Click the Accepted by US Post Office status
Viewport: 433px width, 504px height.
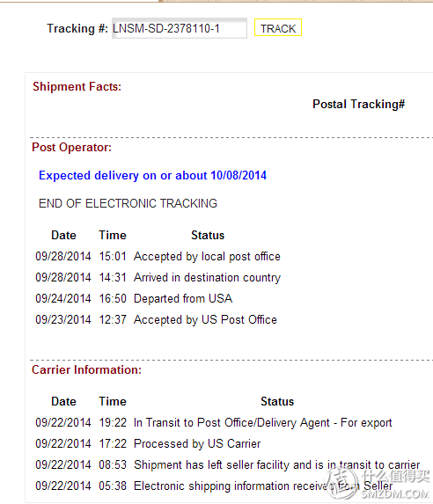(x=205, y=320)
